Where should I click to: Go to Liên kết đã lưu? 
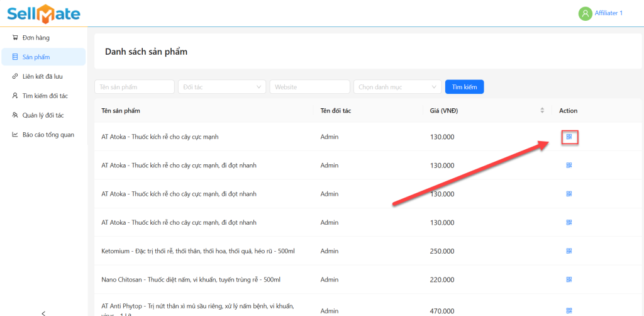[x=42, y=76]
